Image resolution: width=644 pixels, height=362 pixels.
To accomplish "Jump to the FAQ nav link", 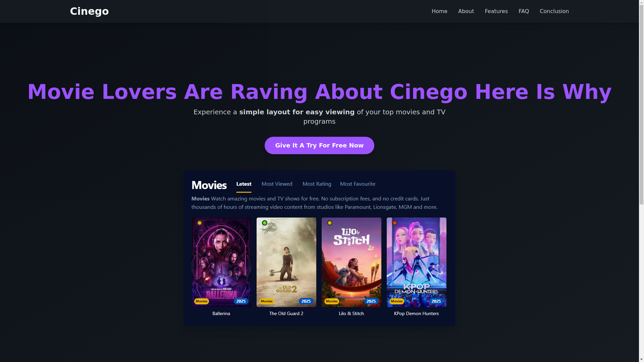I will point(524,11).
